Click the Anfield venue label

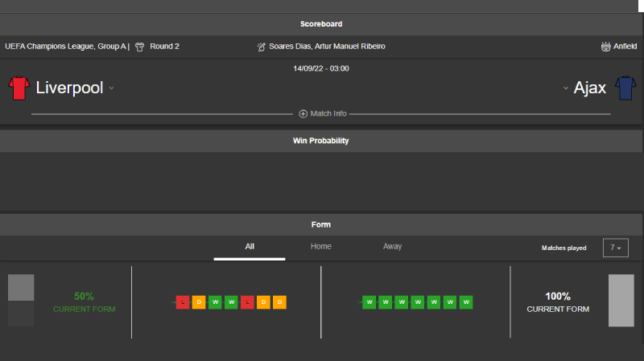625,47
